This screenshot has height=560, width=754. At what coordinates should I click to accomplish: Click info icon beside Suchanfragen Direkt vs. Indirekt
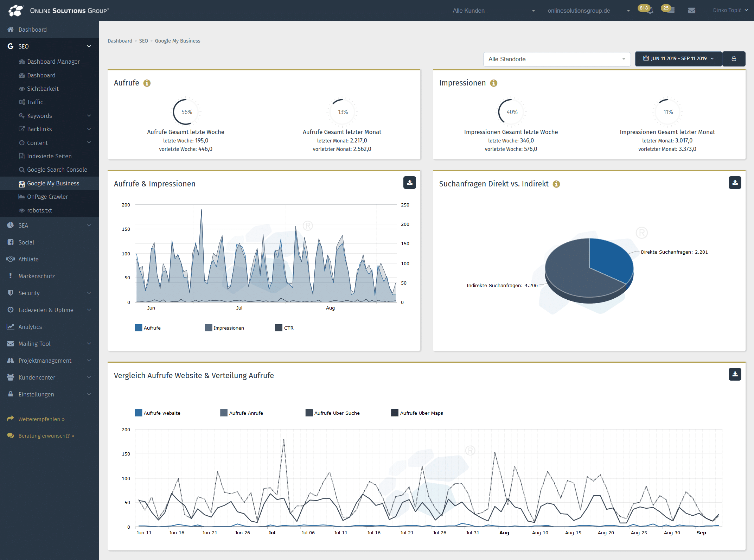(556, 184)
